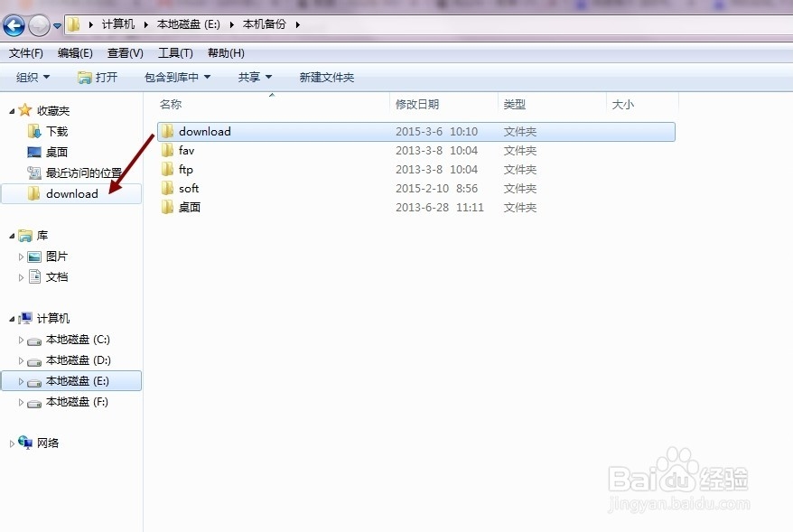Click the 本地磁盘 (F:) drive icon

[x=34, y=404]
